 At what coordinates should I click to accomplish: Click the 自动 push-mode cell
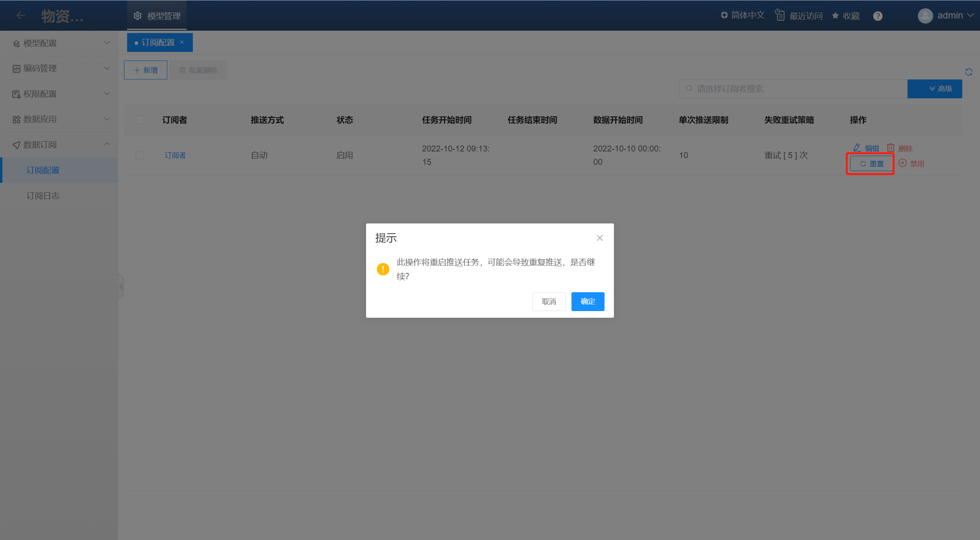click(x=259, y=155)
